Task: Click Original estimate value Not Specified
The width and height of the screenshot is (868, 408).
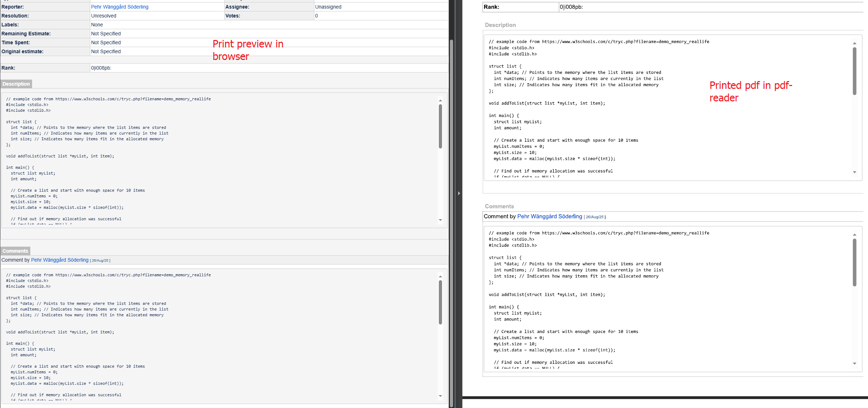Action: 106,51
